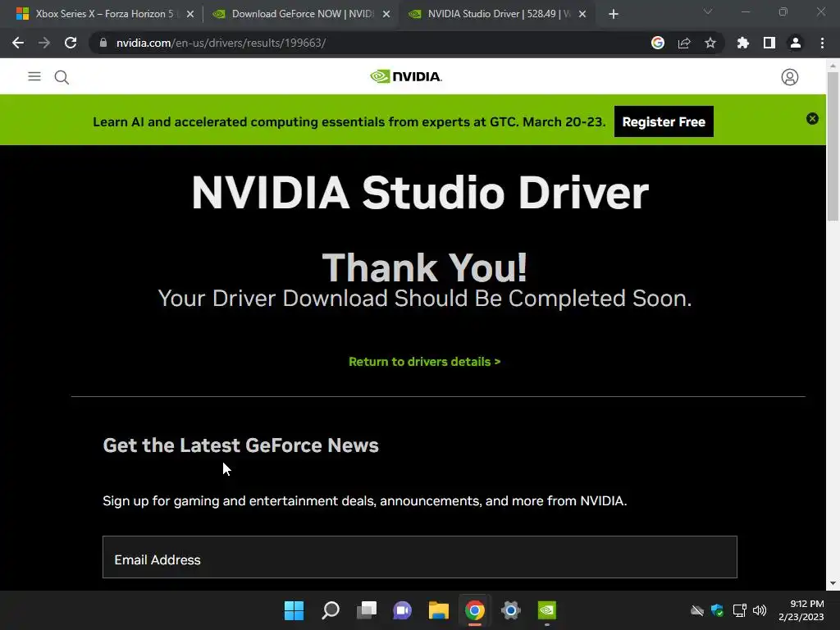Open Windows taskbar search
Image resolution: width=840 pixels, height=630 pixels.
pyautogui.click(x=331, y=610)
